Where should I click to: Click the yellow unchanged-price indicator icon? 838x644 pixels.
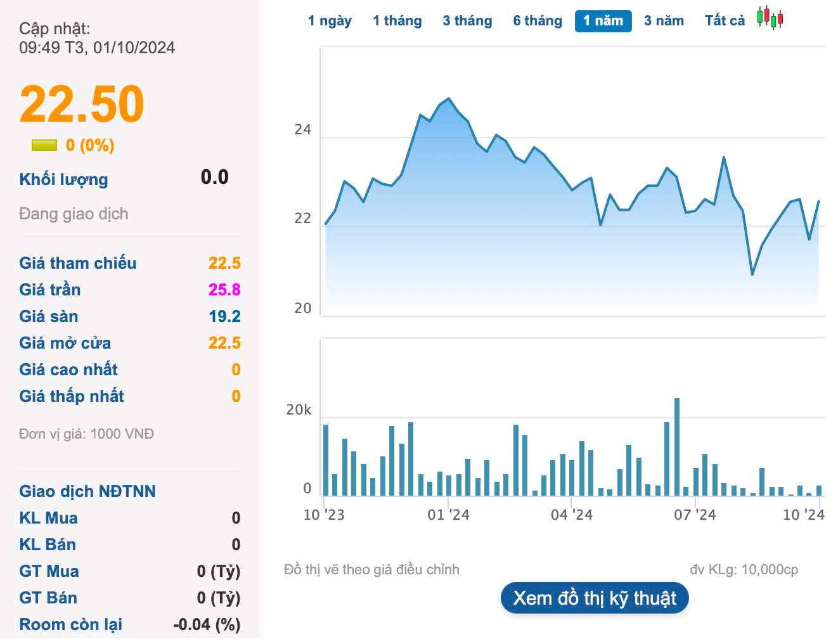coord(44,145)
